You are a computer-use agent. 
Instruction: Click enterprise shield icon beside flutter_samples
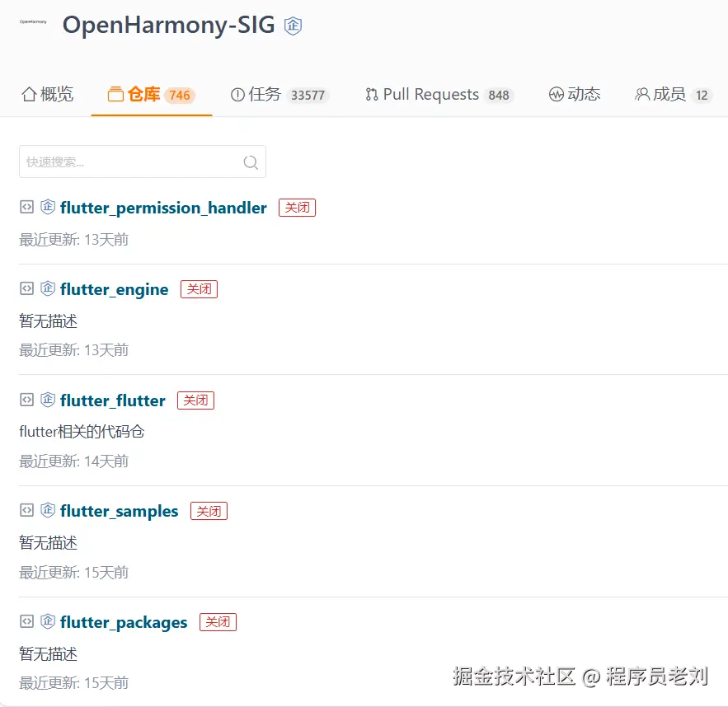click(x=48, y=510)
